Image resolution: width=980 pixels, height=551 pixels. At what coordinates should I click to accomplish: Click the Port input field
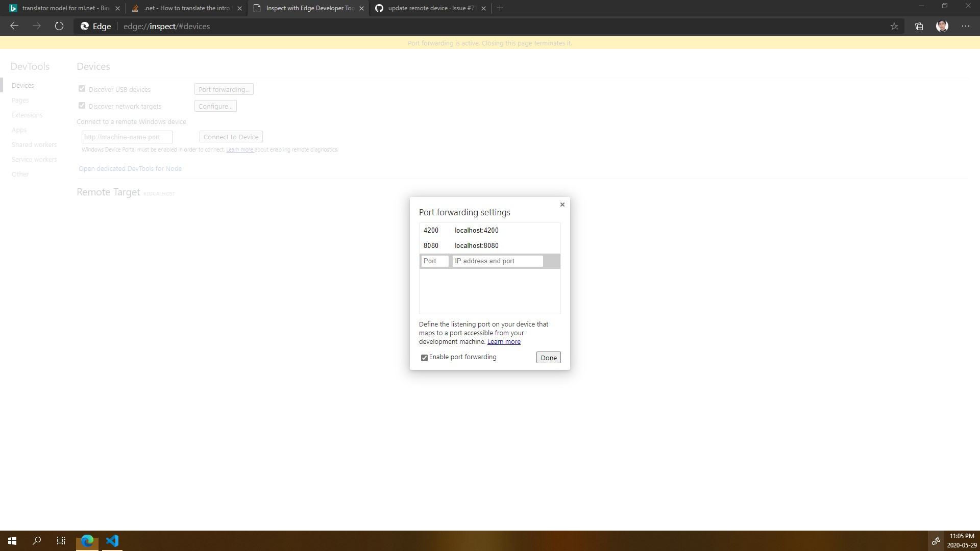[434, 261]
